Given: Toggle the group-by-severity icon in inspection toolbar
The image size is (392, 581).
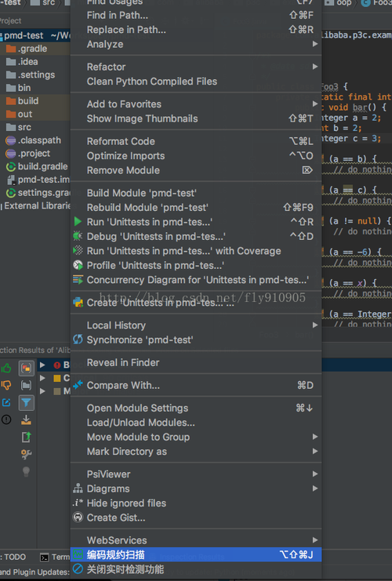Looking at the screenshot, I should coord(27,368).
